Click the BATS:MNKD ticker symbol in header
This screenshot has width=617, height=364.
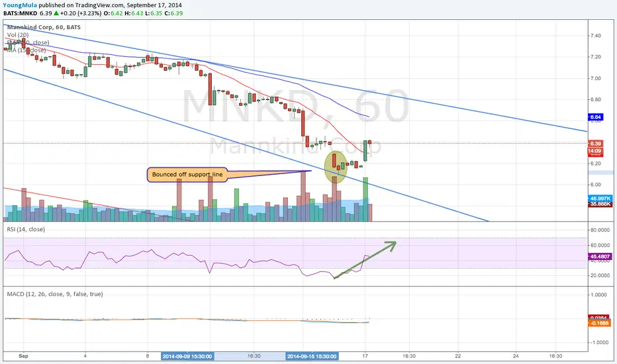click(x=20, y=13)
